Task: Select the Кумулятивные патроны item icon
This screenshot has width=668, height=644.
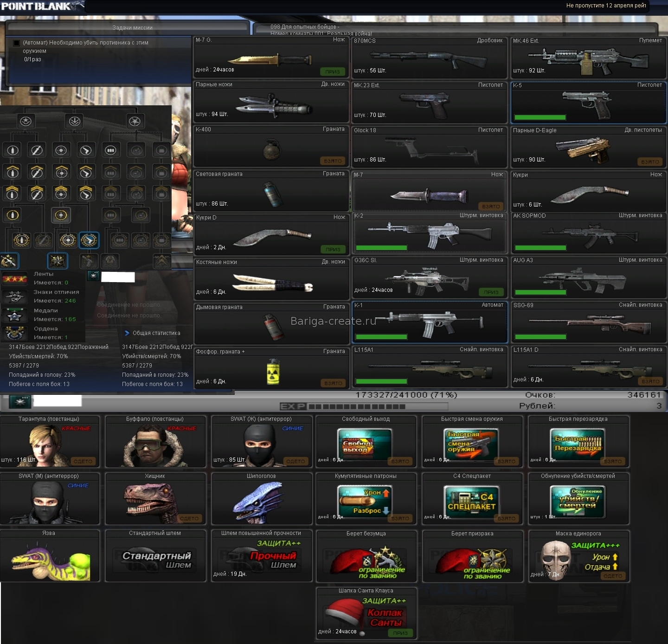Action: click(x=365, y=502)
